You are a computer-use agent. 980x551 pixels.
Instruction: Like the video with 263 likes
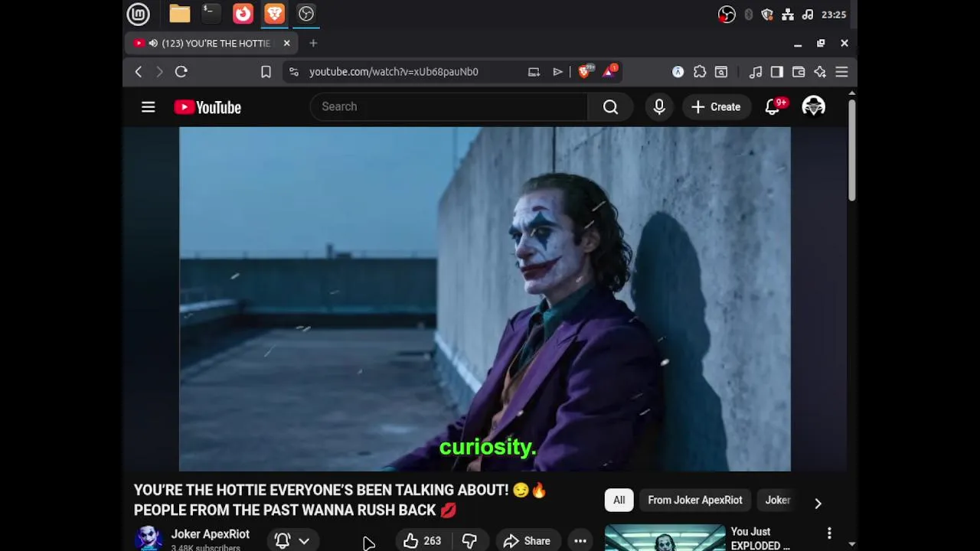click(423, 541)
